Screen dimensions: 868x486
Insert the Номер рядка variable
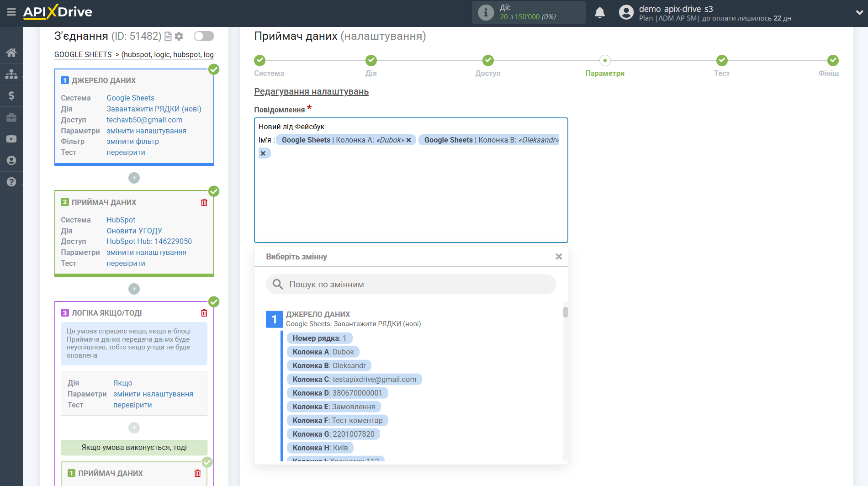[x=320, y=338]
